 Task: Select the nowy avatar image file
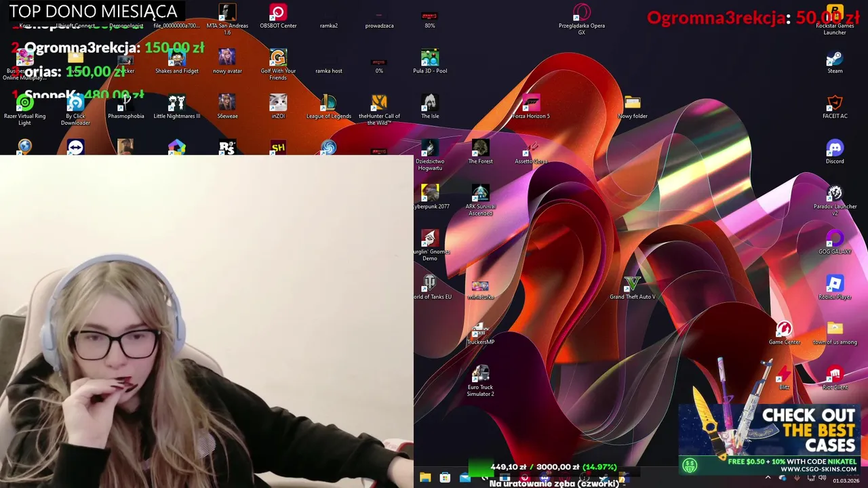coord(227,62)
